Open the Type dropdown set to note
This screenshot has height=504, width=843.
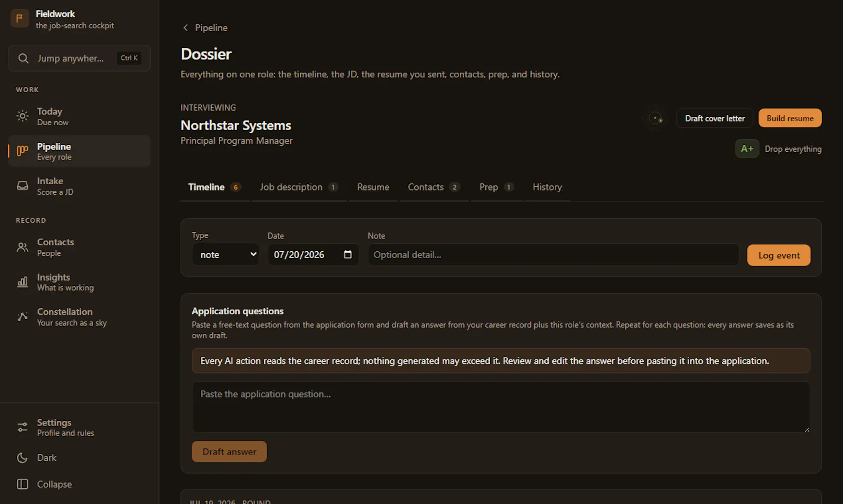226,254
